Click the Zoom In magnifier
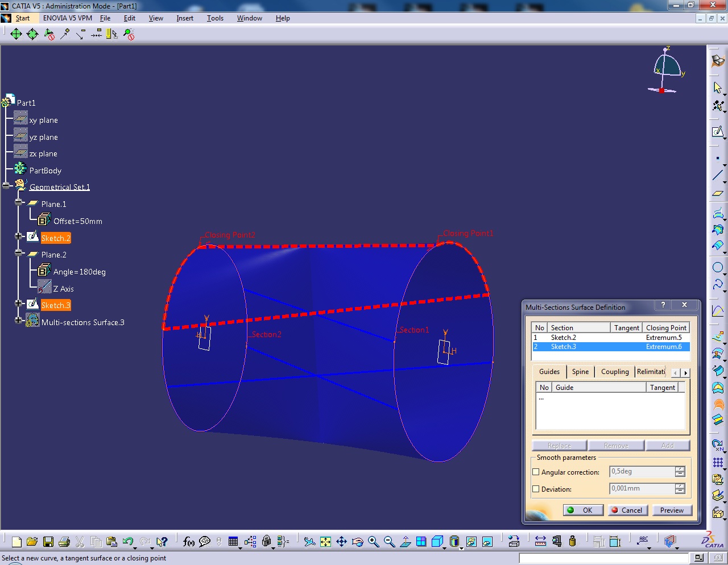This screenshot has height=565, width=728. 373,542
